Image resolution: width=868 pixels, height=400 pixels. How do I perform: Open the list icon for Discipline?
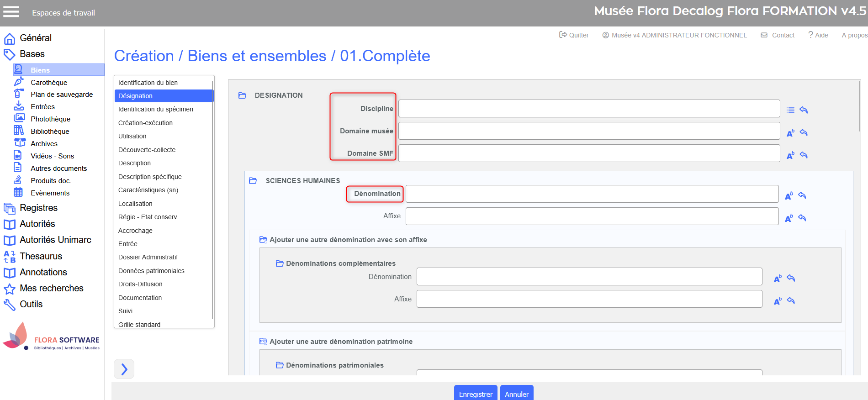790,110
